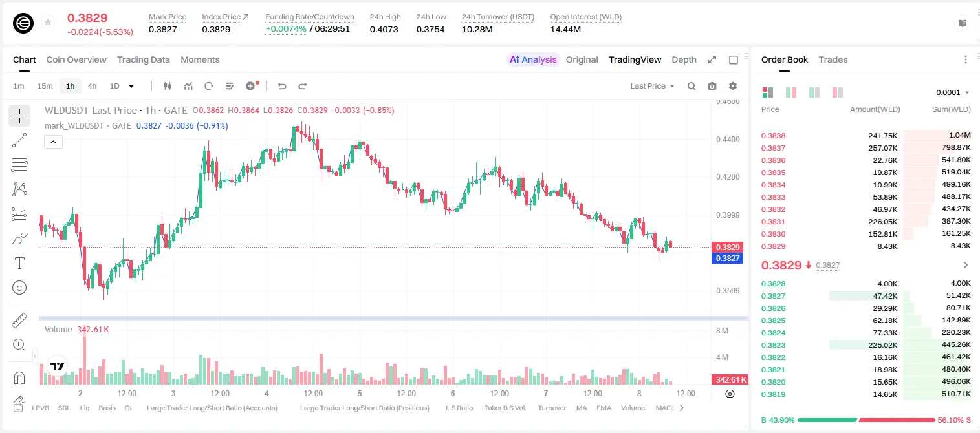
Task: Show only sell orders in order book
Action: pos(837,92)
